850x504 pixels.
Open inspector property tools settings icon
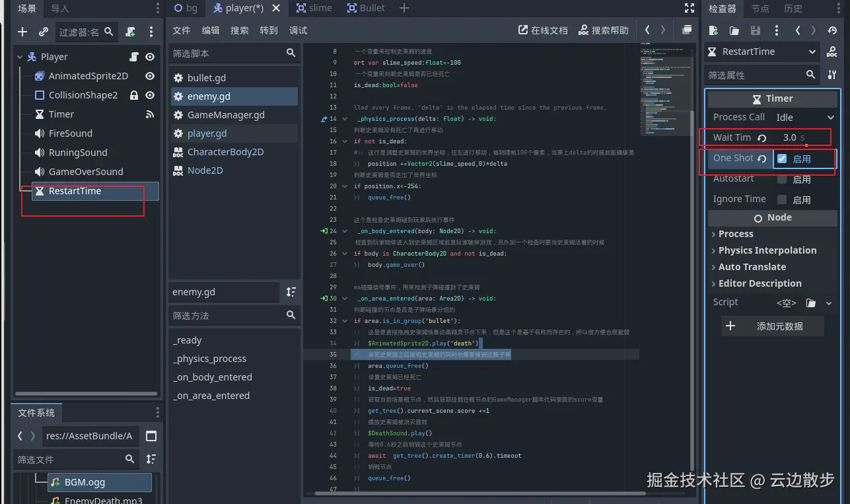tap(832, 75)
